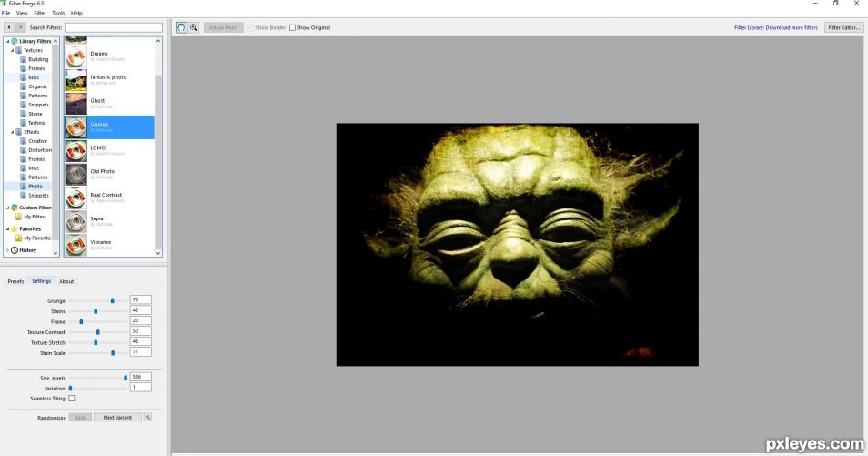Switch to the About tab
The image size is (868, 456).
pyautogui.click(x=66, y=281)
